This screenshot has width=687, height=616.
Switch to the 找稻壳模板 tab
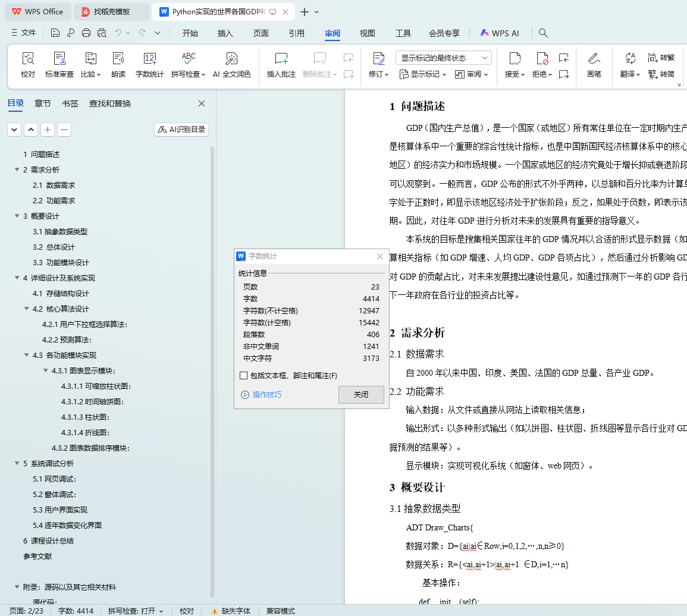click(111, 12)
